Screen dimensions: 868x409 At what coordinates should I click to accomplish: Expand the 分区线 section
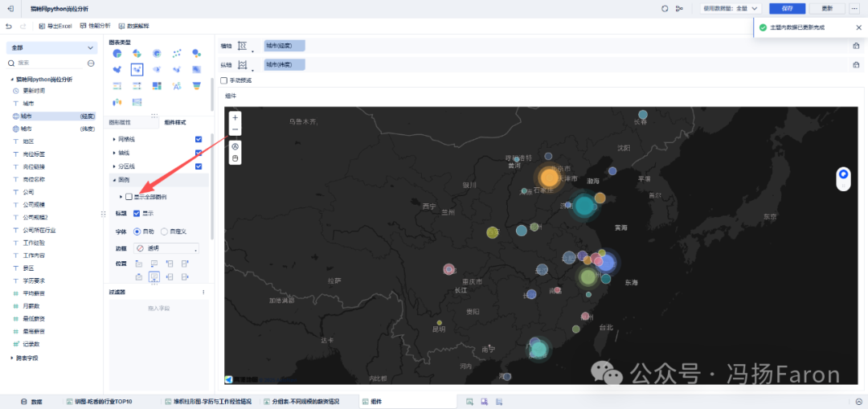point(115,166)
